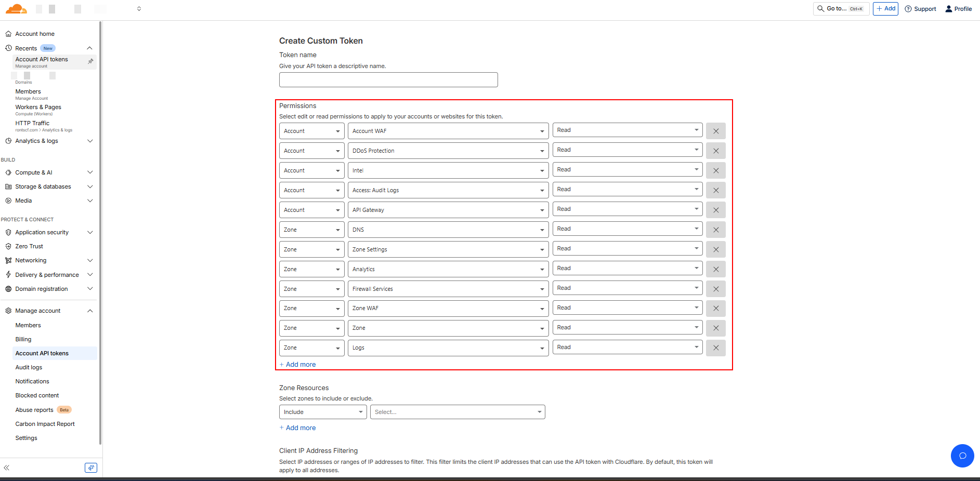The image size is (980, 481).
Task: Go to Billing in sidebar
Action: click(23, 339)
